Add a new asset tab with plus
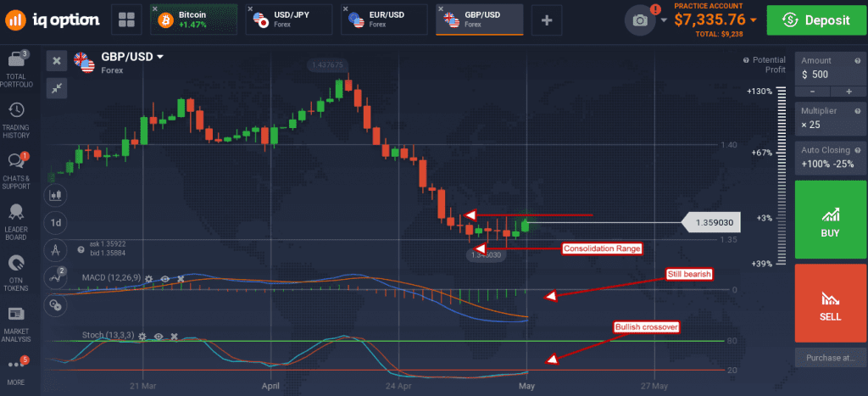 pos(547,20)
